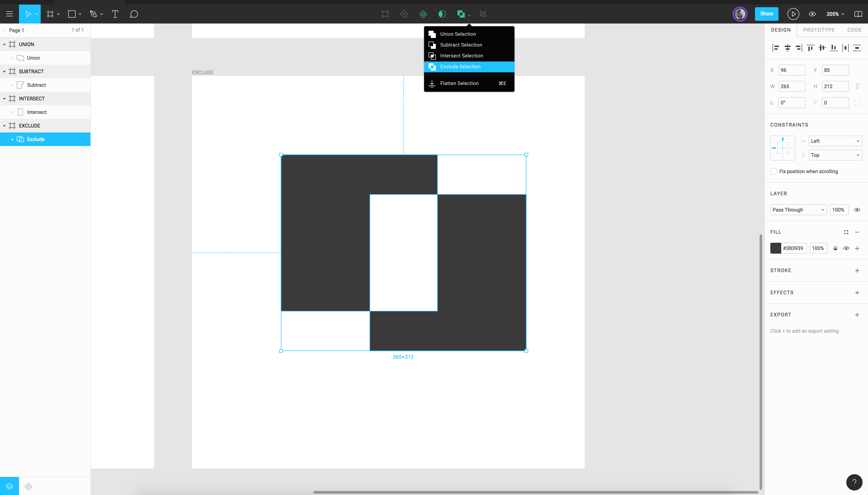Collapse the UNION frame in layers
Image resolution: width=868 pixels, height=495 pixels.
point(4,44)
